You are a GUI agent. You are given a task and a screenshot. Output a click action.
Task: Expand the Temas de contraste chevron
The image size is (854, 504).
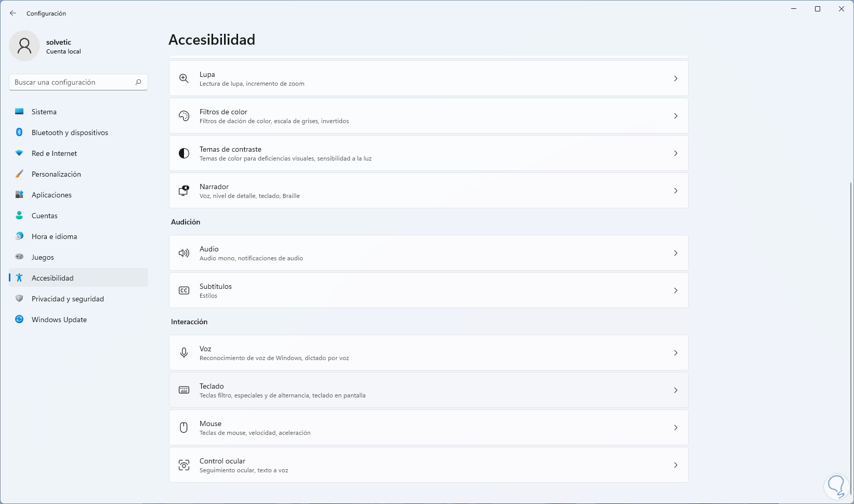pyautogui.click(x=676, y=153)
